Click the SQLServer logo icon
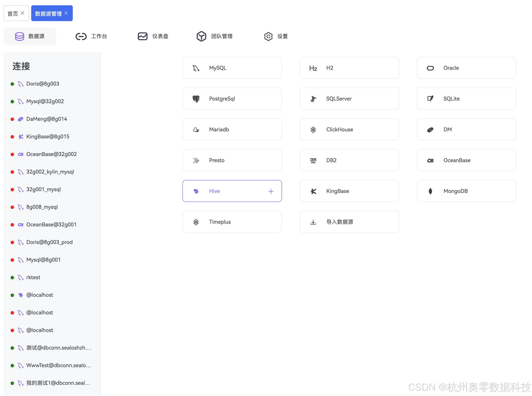The width and height of the screenshot is (532, 396). [x=313, y=99]
